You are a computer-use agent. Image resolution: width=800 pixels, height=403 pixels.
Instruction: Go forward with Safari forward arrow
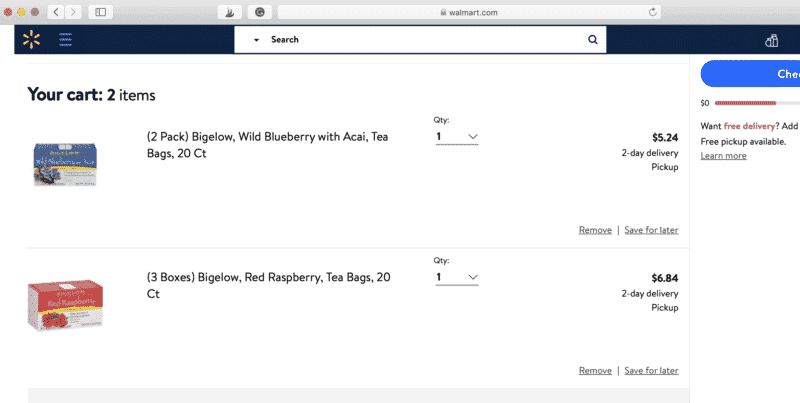tap(73, 12)
